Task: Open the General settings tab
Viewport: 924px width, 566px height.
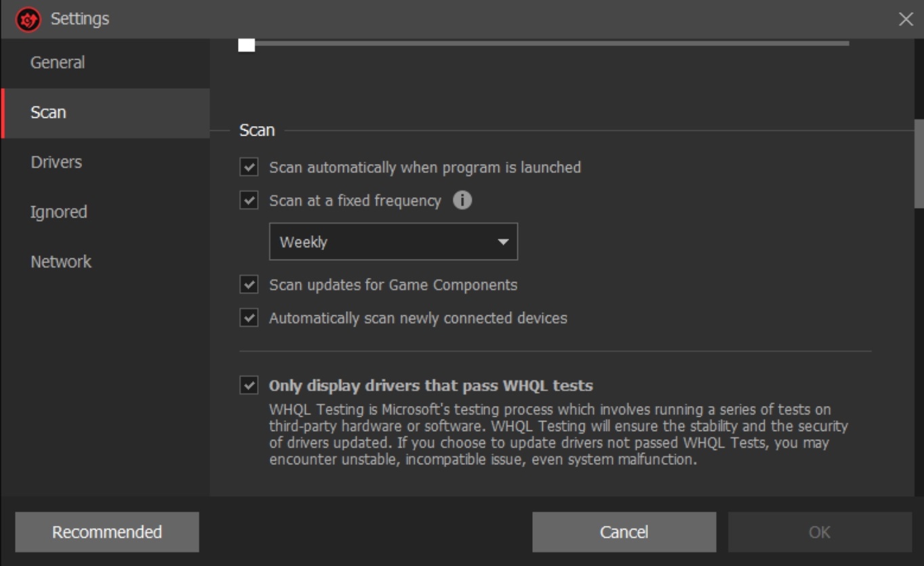Action: [58, 62]
